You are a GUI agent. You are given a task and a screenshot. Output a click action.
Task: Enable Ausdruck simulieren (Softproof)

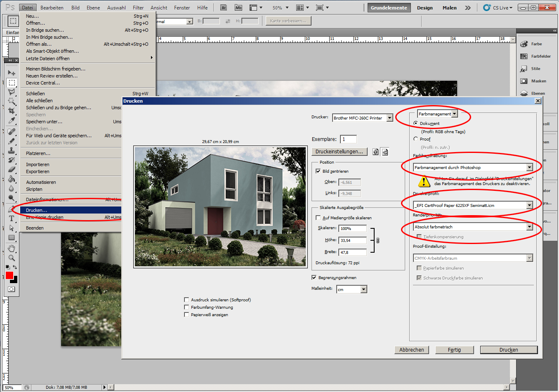(x=186, y=300)
